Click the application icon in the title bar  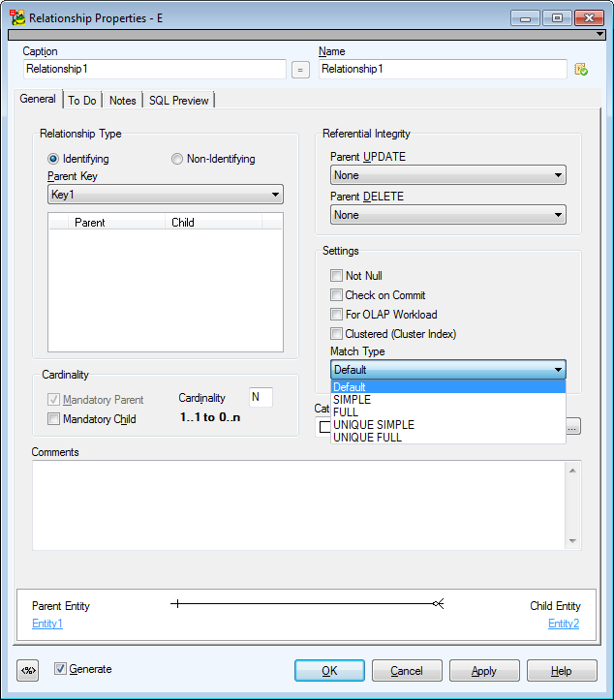coord(17,17)
